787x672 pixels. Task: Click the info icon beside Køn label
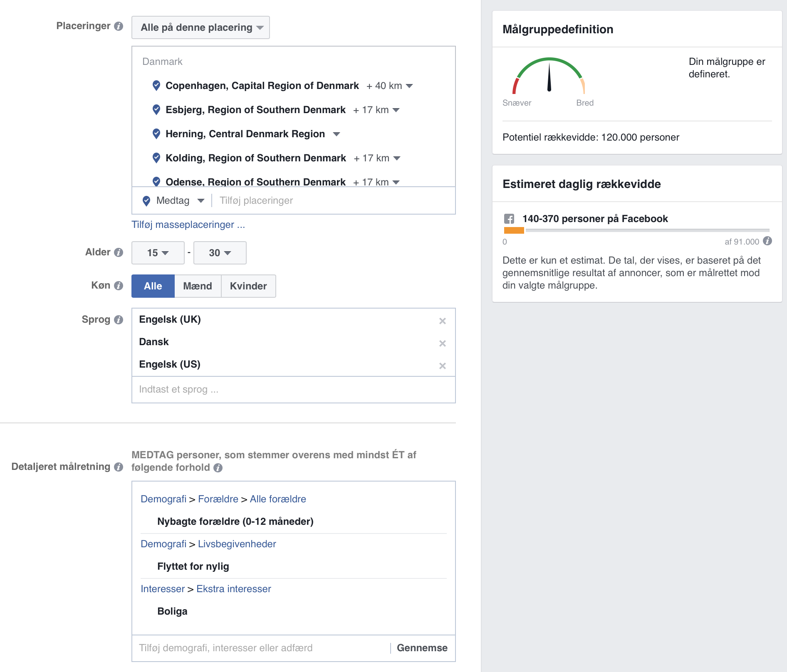pyautogui.click(x=119, y=286)
